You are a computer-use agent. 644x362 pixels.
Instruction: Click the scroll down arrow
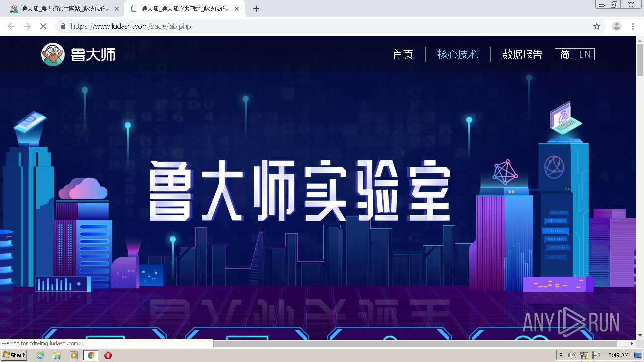click(x=640, y=335)
